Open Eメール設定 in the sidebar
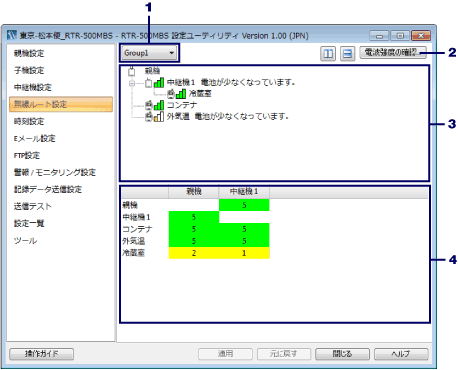The width and height of the screenshot is (458, 370). [35, 138]
